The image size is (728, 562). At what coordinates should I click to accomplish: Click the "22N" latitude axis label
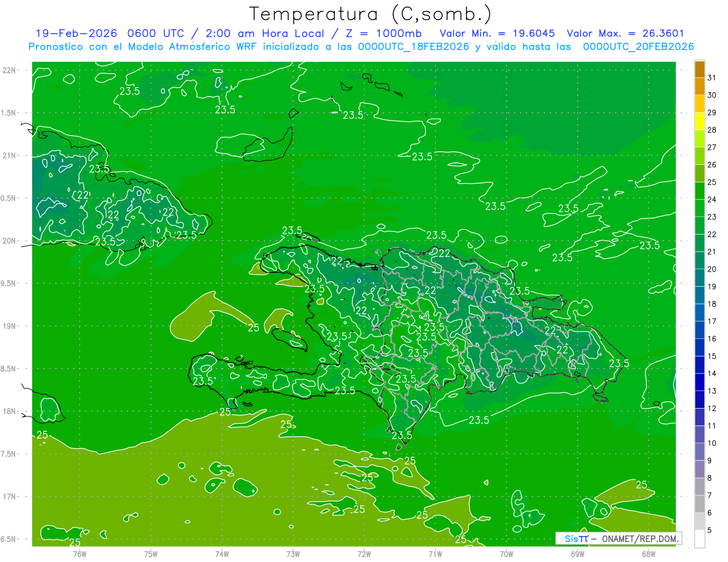point(10,70)
